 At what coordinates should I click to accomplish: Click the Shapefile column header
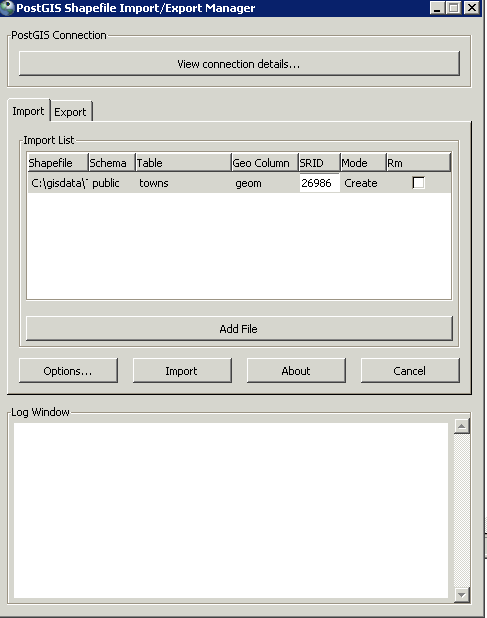pos(58,162)
